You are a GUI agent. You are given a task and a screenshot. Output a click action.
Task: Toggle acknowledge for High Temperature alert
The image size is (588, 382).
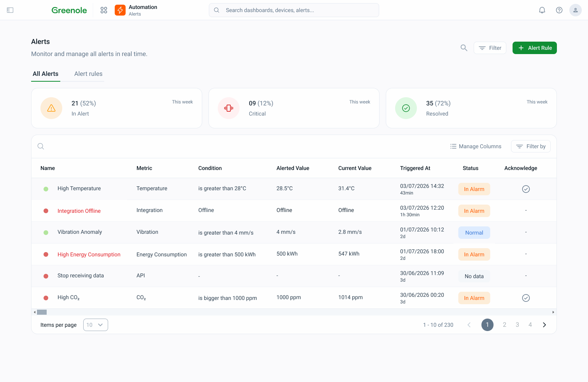[526, 189]
